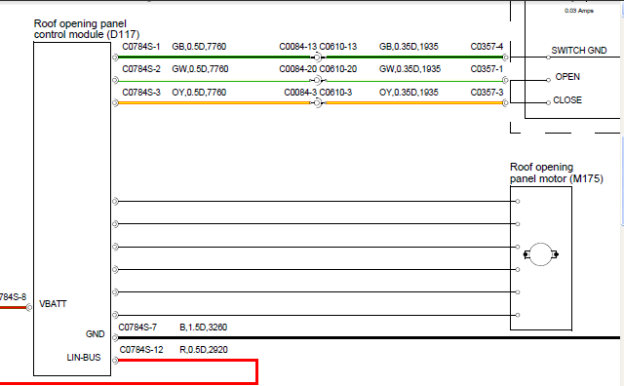Click pin label C0357-1
This screenshot has width=624, height=386.
pos(487,69)
